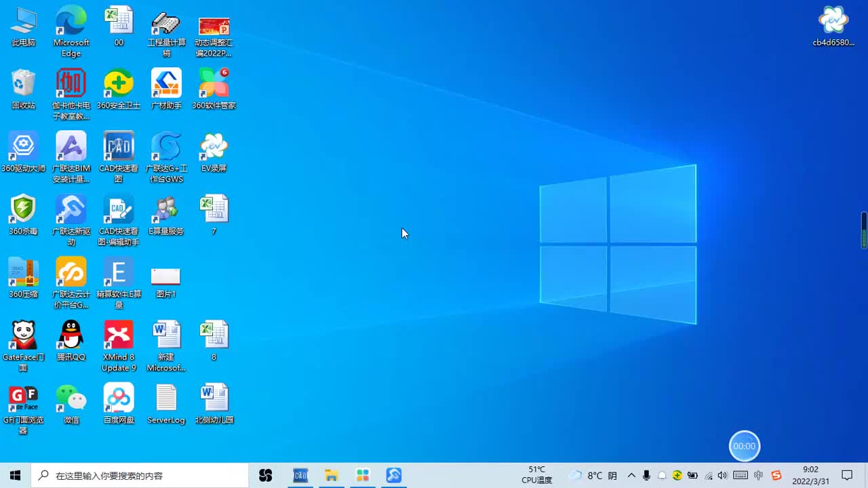Show hidden system tray icons
This screenshot has width=868, height=488.
631,475
